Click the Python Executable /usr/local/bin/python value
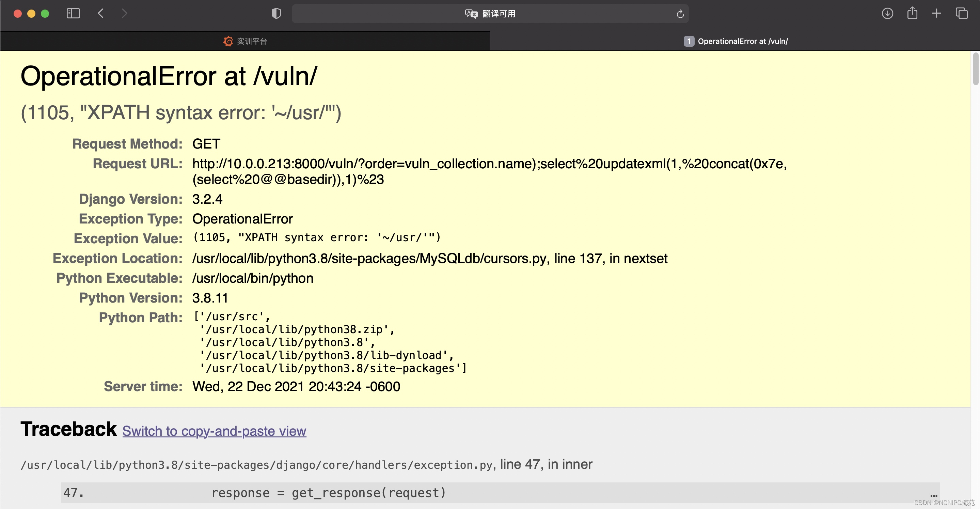The image size is (980, 509). coord(253,278)
